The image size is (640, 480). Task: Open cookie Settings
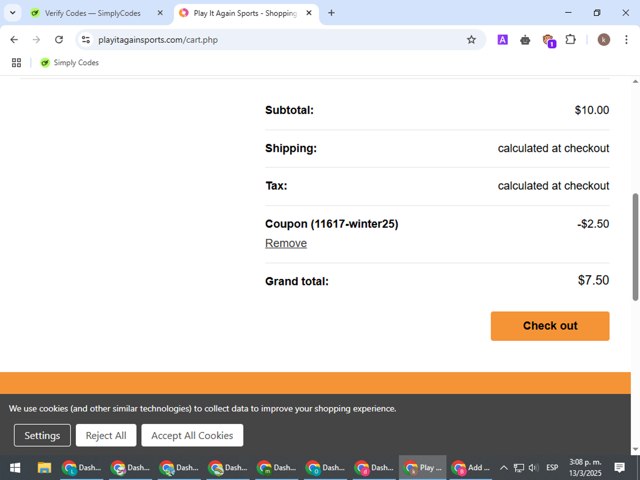point(42,435)
